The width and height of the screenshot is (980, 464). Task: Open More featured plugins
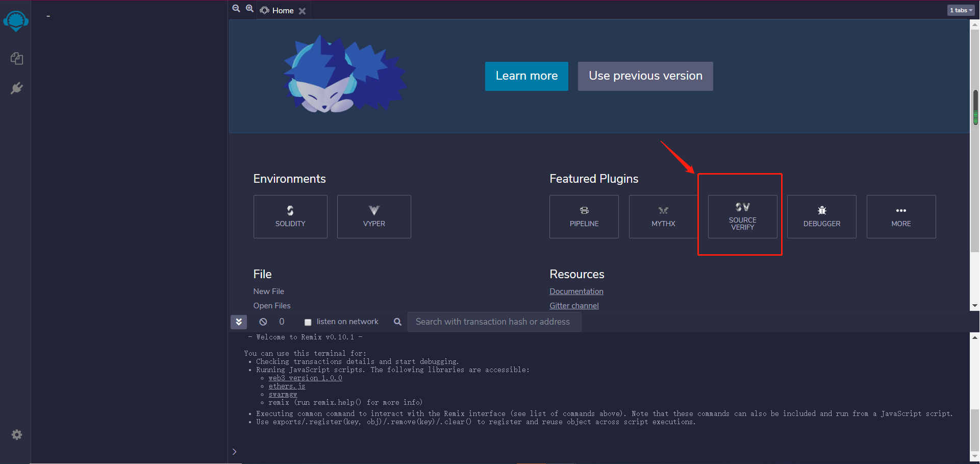[x=901, y=216]
